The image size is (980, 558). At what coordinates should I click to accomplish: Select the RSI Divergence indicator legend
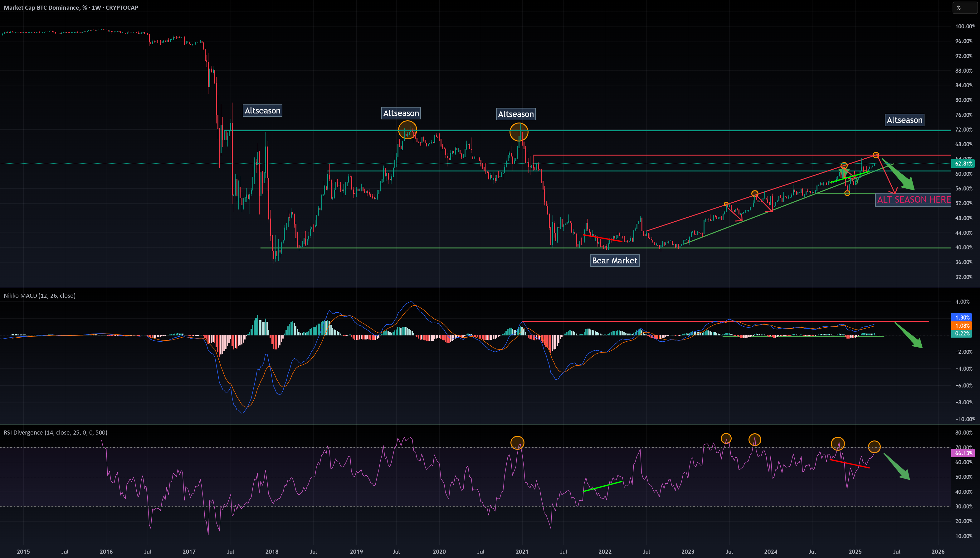(56, 432)
